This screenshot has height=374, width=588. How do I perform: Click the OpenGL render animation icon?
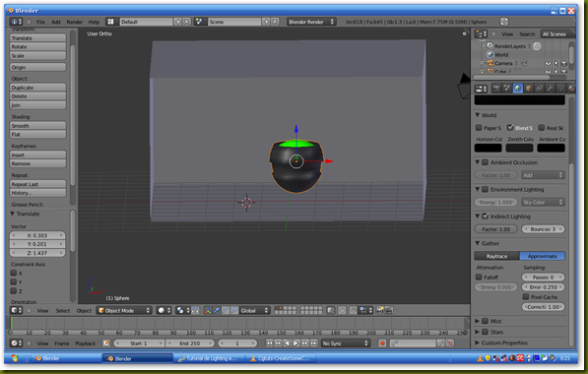pyautogui.click(x=389, y=310)
